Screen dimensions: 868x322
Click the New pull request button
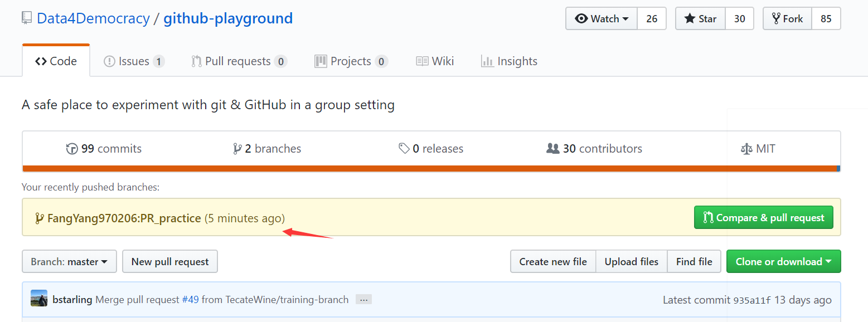(x=170, y=261)
